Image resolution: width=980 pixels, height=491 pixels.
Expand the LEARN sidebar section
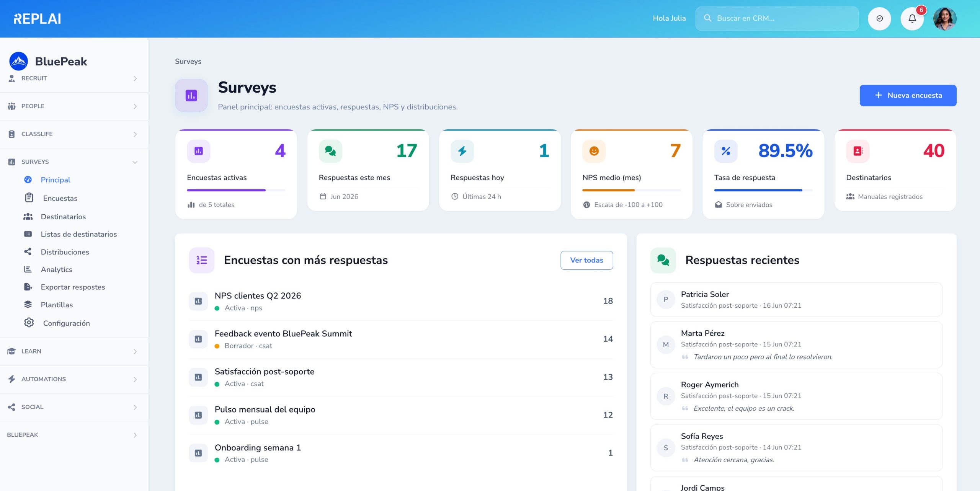click(x=74, y=351)
